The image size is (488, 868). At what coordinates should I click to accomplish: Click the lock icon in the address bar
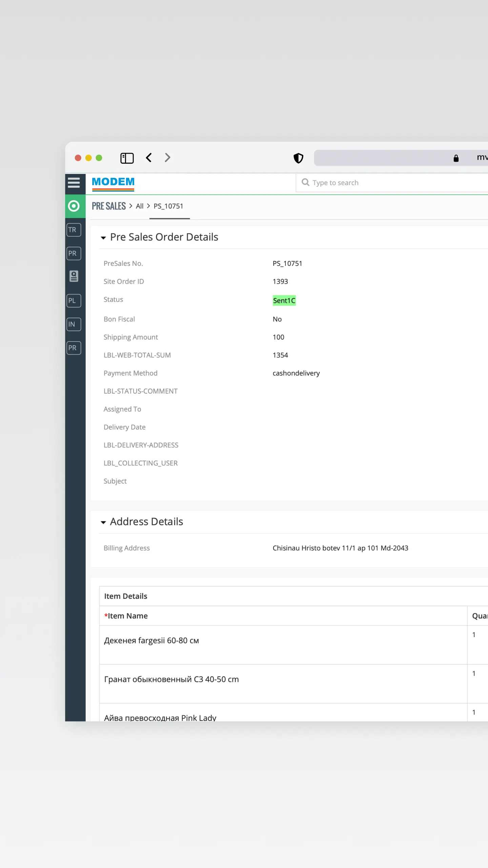(456, 158)
